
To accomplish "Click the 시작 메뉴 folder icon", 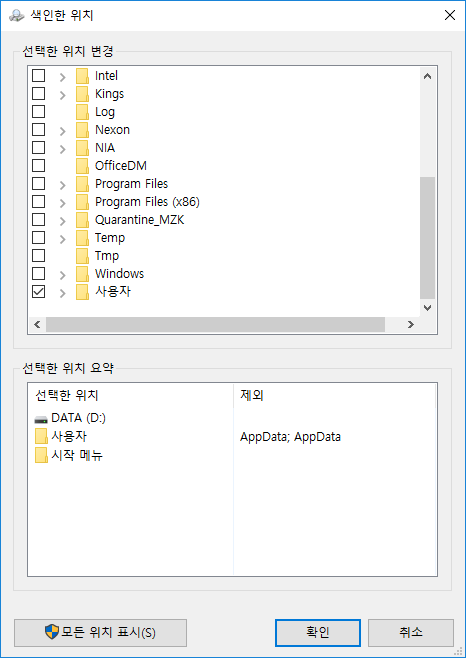I will pyautogui.click(x=41, y=455).
